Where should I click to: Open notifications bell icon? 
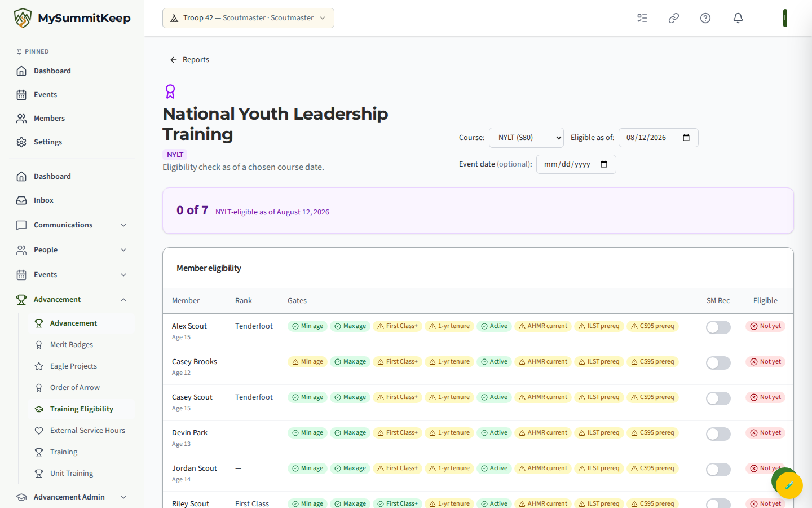tap(738, 18)
